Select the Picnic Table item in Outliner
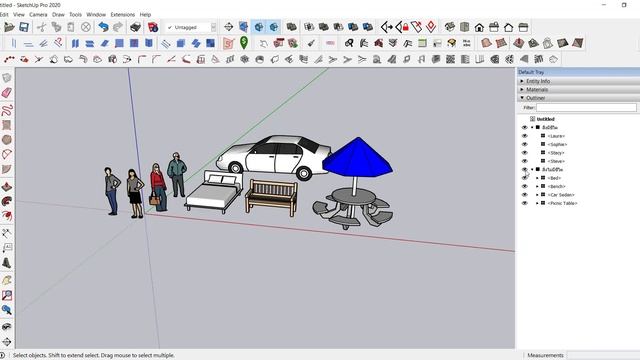Viewport: 640px width, 360px height. pos(562,203)
